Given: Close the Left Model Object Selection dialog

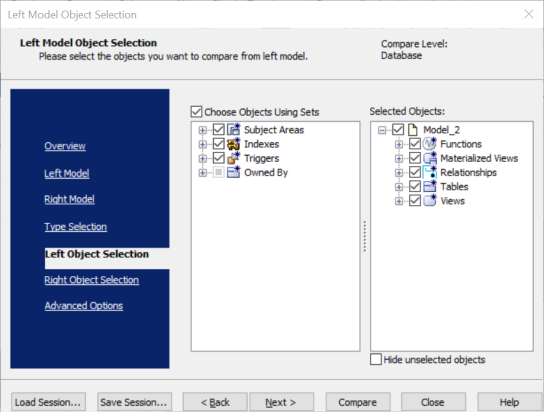Looking at the screenshot, I should 529,14.
